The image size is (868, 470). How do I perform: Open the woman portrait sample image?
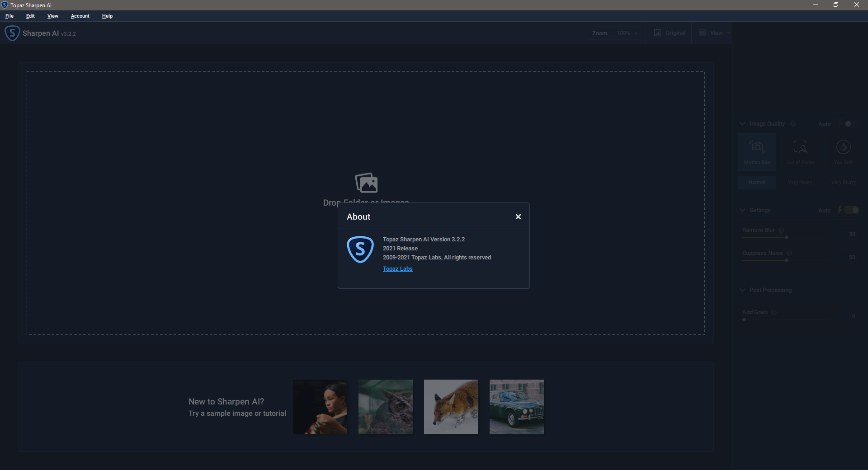tap(320, 407)
